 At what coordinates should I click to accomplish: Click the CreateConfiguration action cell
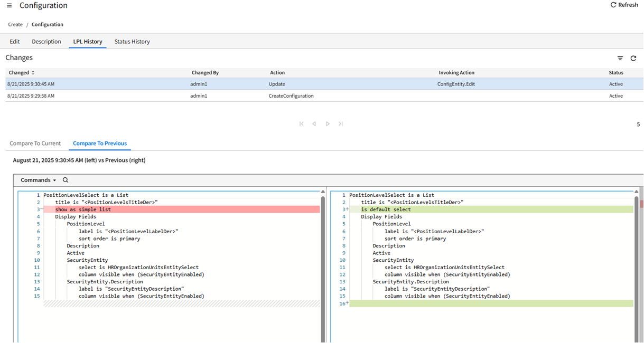291,96
